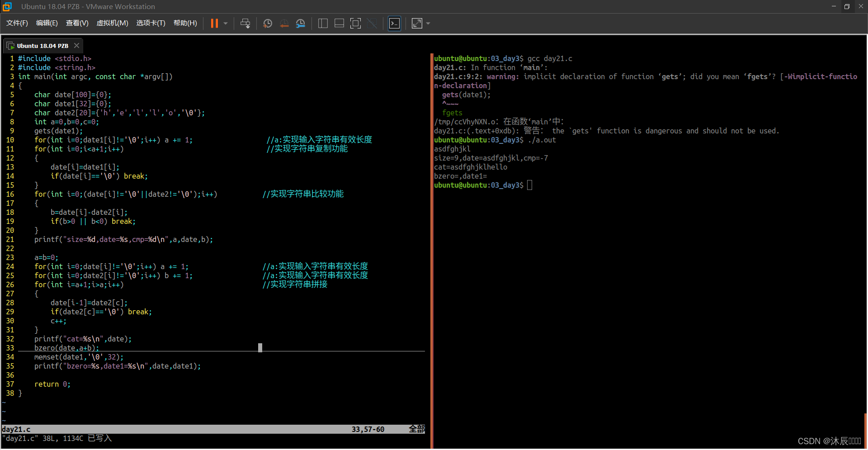The height and width of the screenshot is (450, 868).
Task: Click the green 'fgets' suggestion in terminal
Action: pos(452,113)
